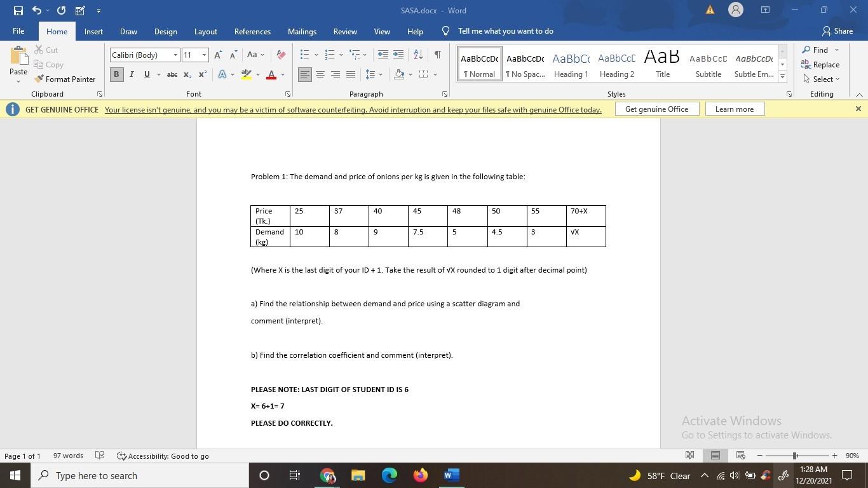This screenshot has width=868, height=488.
Task: Toggle underline on selected text
Action: pos(146,74)
